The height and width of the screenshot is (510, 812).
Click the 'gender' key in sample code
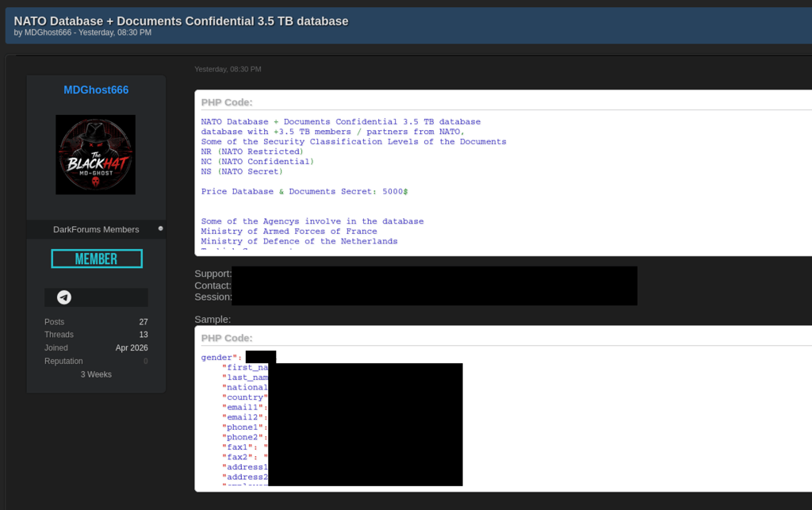point(217,358)
